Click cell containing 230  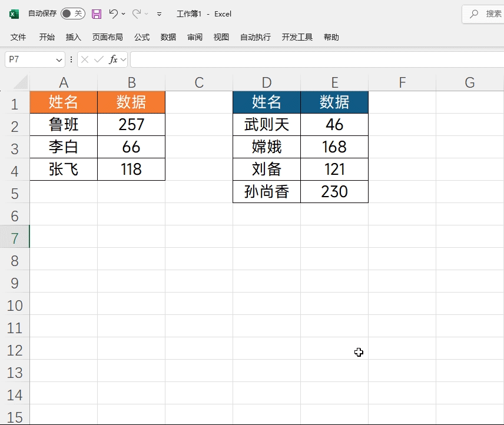tap(334, 192)
